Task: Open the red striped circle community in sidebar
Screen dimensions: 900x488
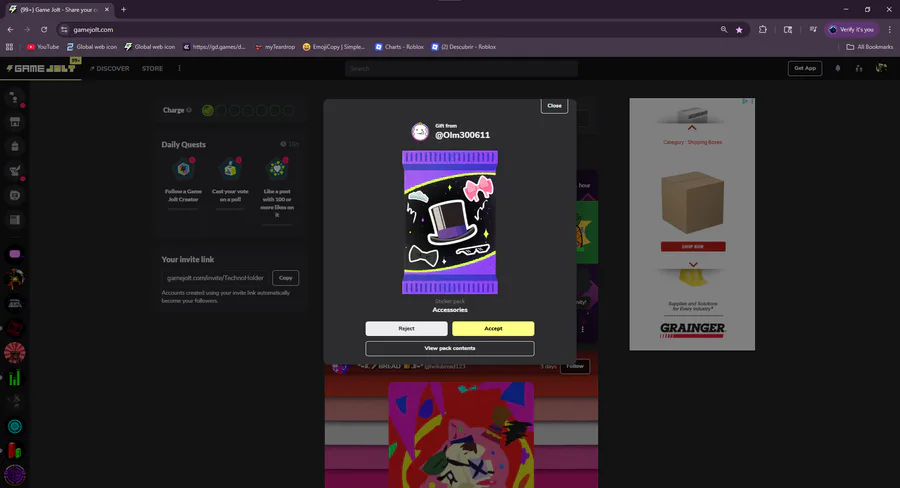Action: pos(15,353)
